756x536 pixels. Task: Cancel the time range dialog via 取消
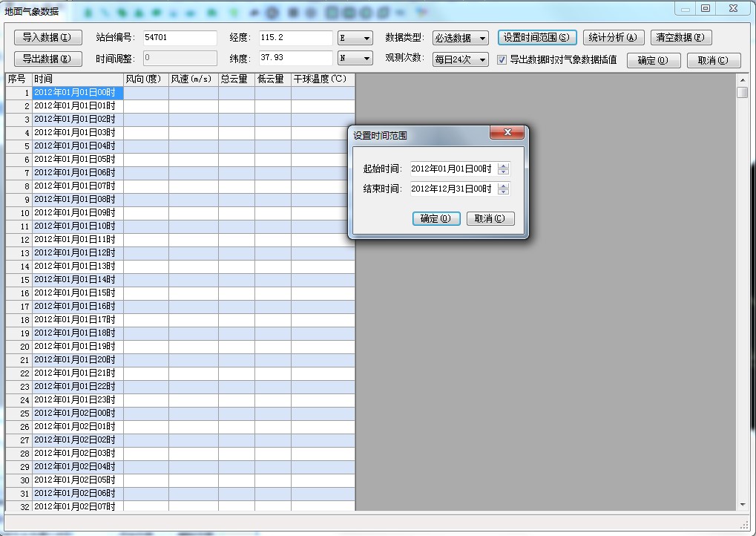click(x=490, y=218)
